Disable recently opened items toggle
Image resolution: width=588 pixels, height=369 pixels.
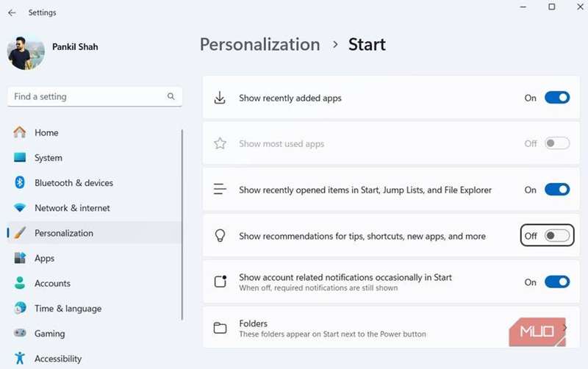point(557,190)
